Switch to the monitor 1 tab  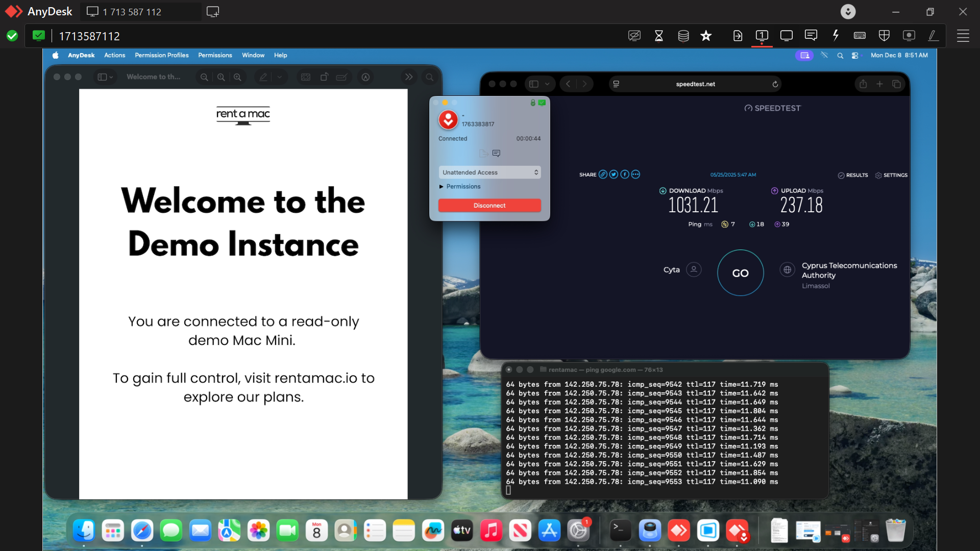pos(762,36)
